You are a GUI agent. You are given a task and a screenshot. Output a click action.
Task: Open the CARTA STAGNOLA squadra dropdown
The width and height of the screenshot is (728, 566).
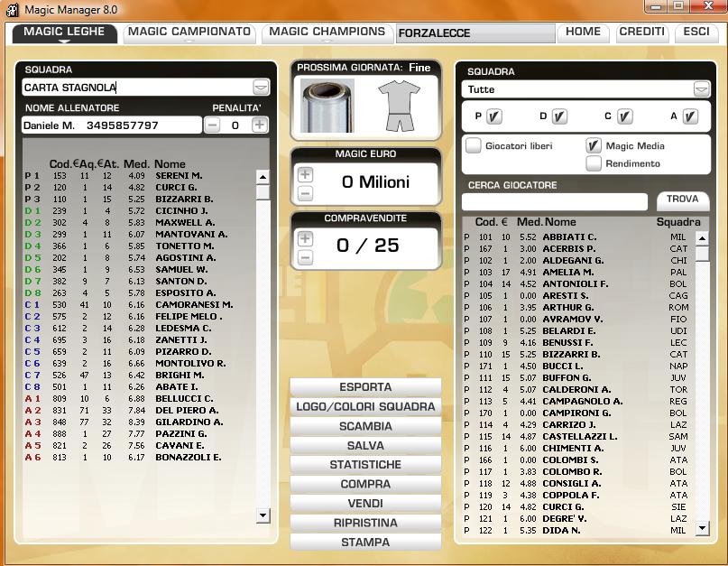point(261,88)
